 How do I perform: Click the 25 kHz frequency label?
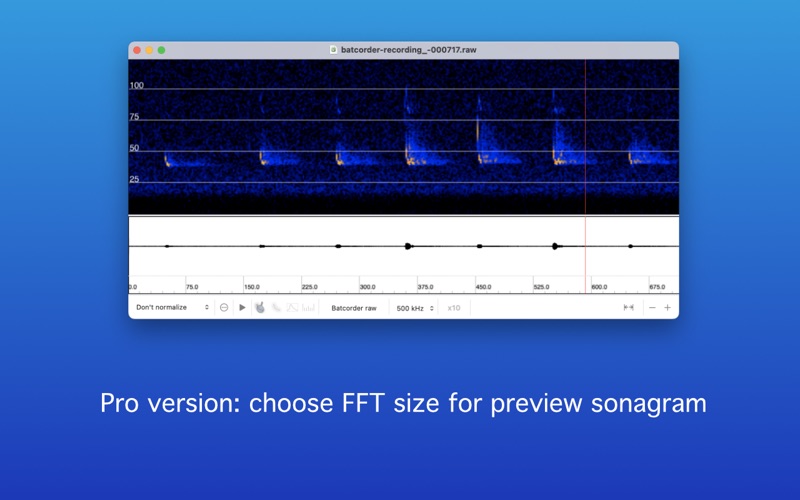[134, 179]
